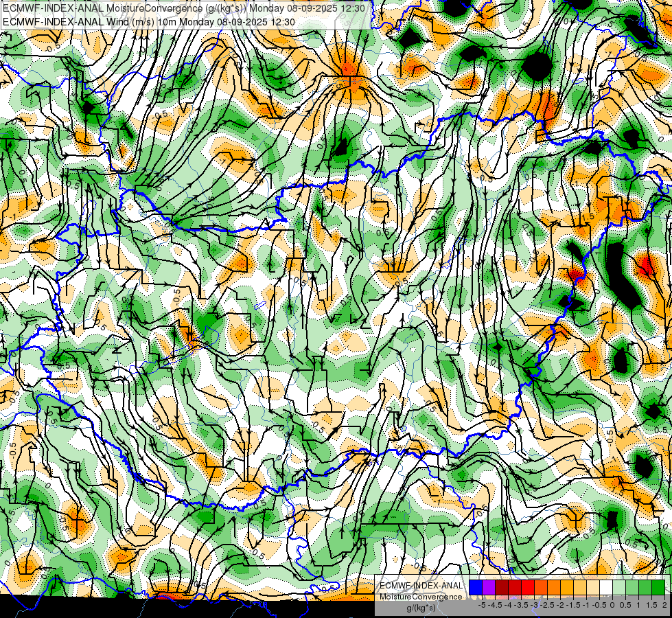Screen dimensions: 672x618
Task: Click the -3 tick label in the legend
Action: point(535,605)
